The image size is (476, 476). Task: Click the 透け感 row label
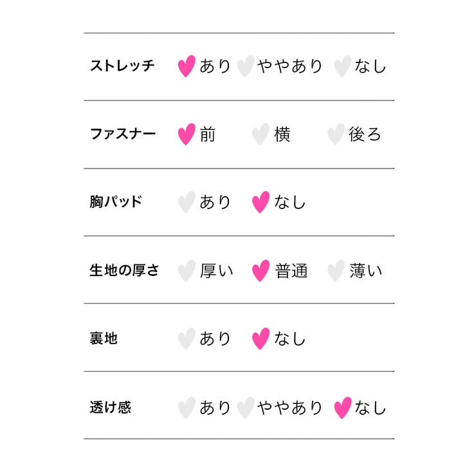pyautogui.click(x=110, y=407)
